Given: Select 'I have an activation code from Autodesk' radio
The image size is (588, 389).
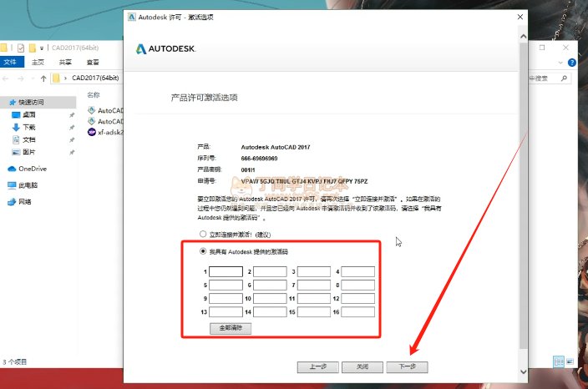Looking at the screenshot, I should 203,251.
